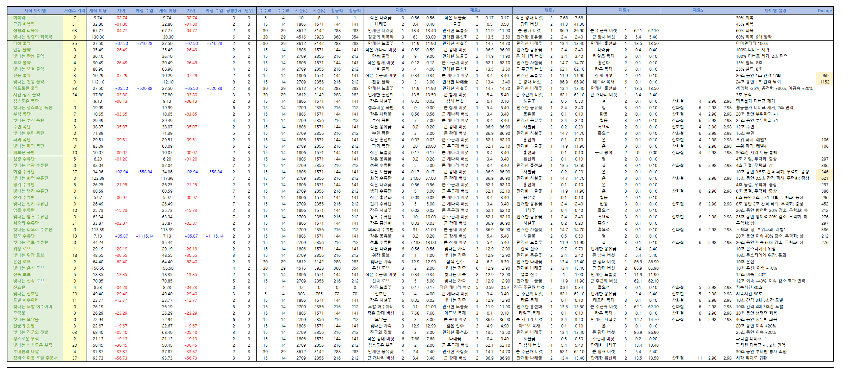Select the 진군의 깃발 item cell
This screenshot has height=368, width=868.
point(24,326)
